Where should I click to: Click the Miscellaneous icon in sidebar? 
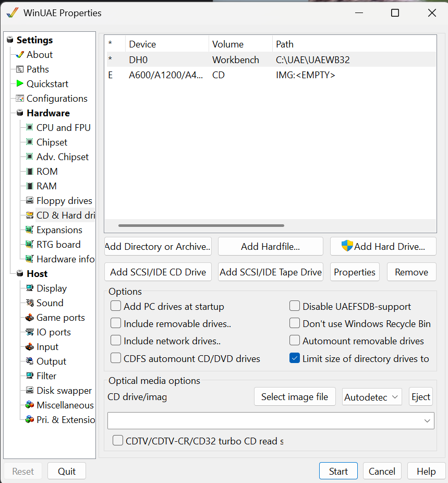tap(30, 405)
